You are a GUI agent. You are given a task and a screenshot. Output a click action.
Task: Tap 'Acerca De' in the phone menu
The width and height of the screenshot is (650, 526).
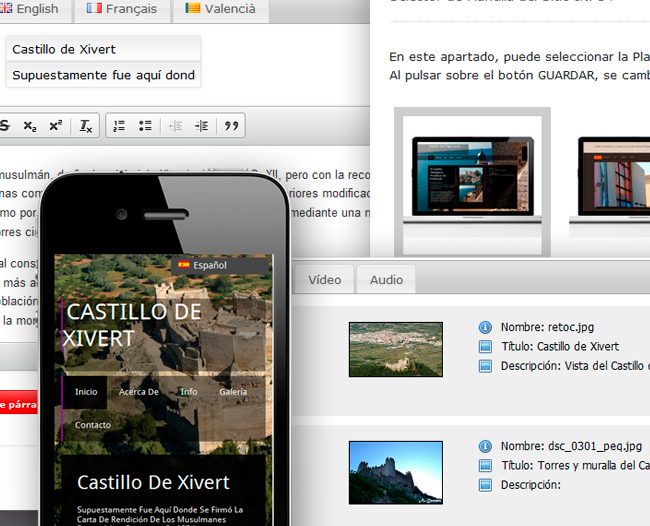coord(138,392)
